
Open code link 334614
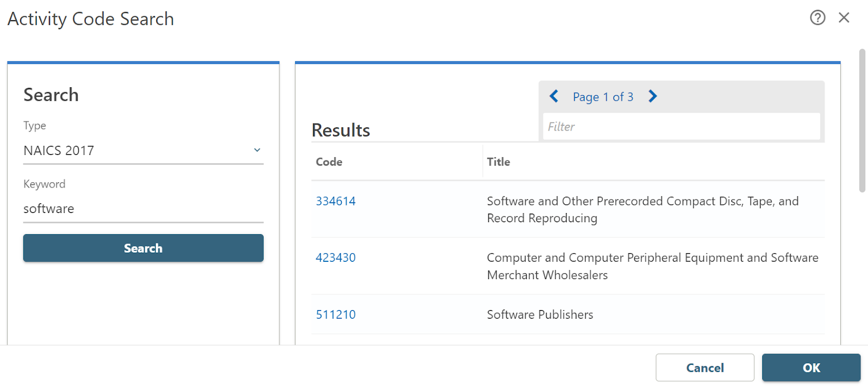pyautogui.click(x=336, y=201)
